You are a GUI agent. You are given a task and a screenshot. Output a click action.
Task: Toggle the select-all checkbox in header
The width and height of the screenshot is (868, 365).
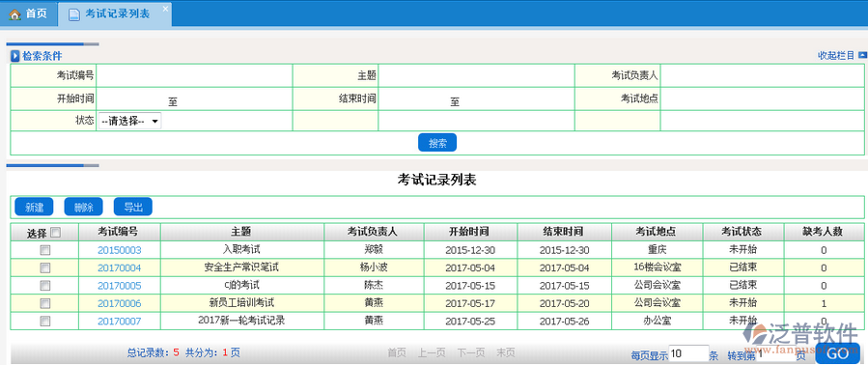pyautogui.click(x=55, y=232)
